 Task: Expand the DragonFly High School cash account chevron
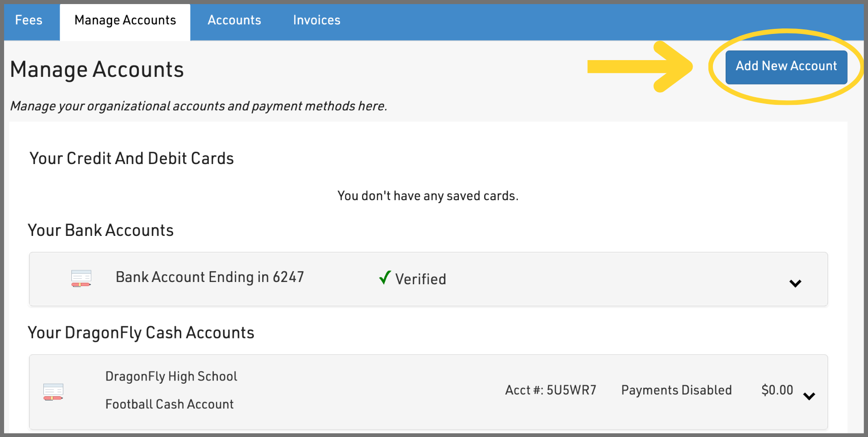click(x=809, y=396)
